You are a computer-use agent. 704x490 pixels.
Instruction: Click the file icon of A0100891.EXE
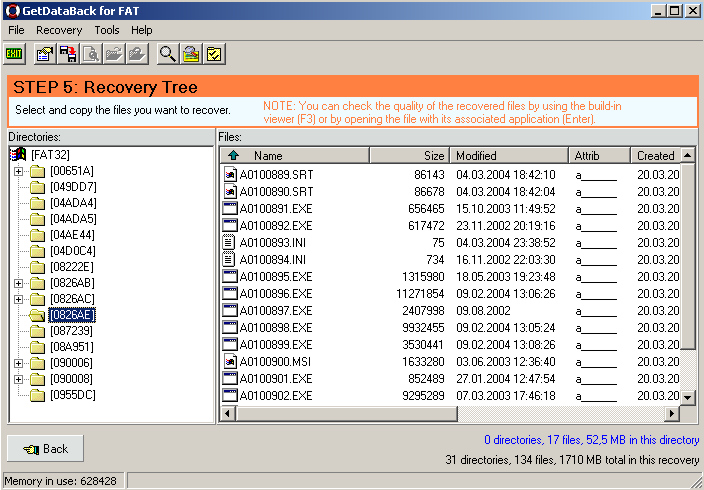(x=230, y=208)
